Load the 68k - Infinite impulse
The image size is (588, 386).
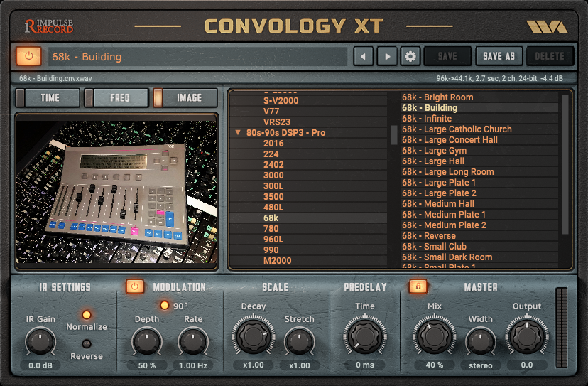pyautogui.click(x=479, y=119)
